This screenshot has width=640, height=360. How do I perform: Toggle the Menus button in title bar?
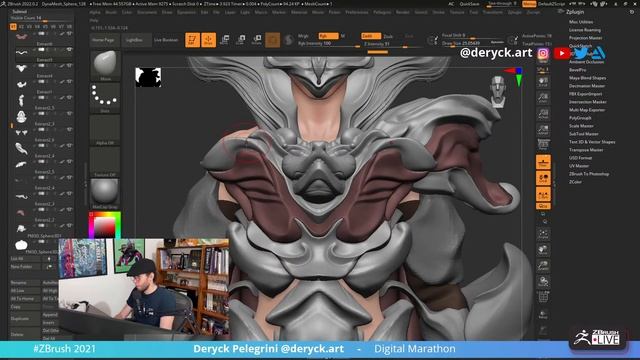pyautogui.click(x=529, y=4)
